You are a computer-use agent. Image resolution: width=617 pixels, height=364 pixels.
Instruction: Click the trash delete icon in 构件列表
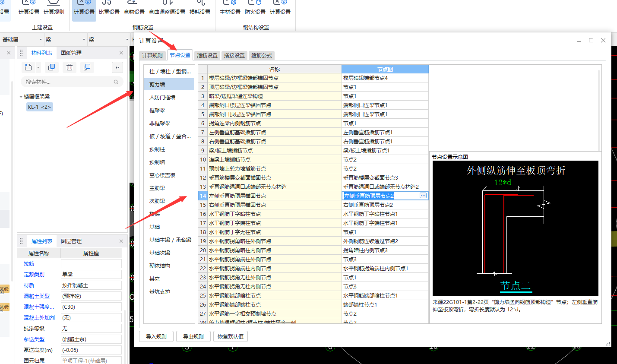click(70, 67)
